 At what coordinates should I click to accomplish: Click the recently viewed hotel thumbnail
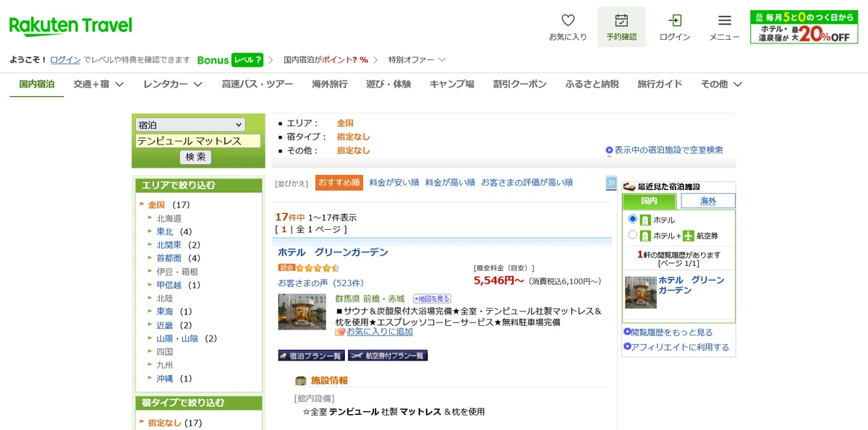641,293
